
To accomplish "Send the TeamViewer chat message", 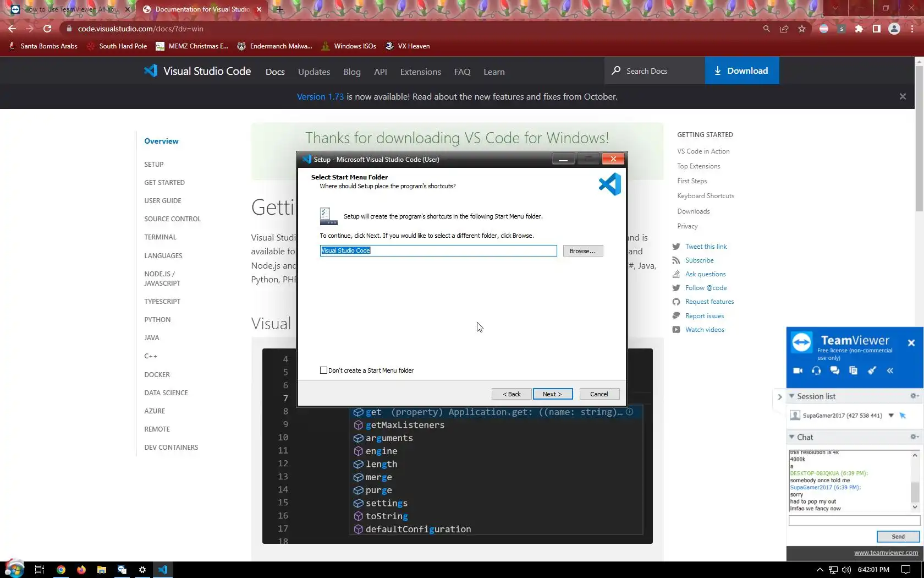I will [x=898, y=537].
